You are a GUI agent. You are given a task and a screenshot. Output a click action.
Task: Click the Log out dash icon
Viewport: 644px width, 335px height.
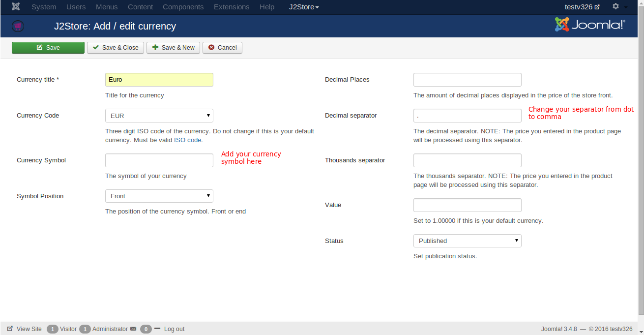pos(157,329)
